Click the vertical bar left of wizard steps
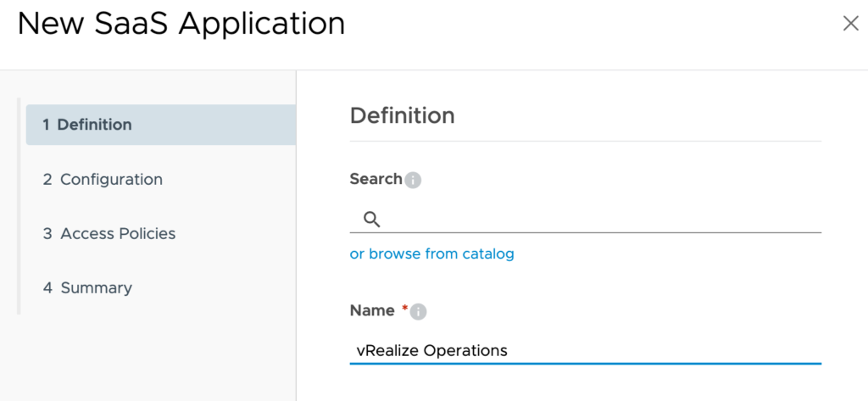This screenshot has height=401, width=868. tap(19, 206)
